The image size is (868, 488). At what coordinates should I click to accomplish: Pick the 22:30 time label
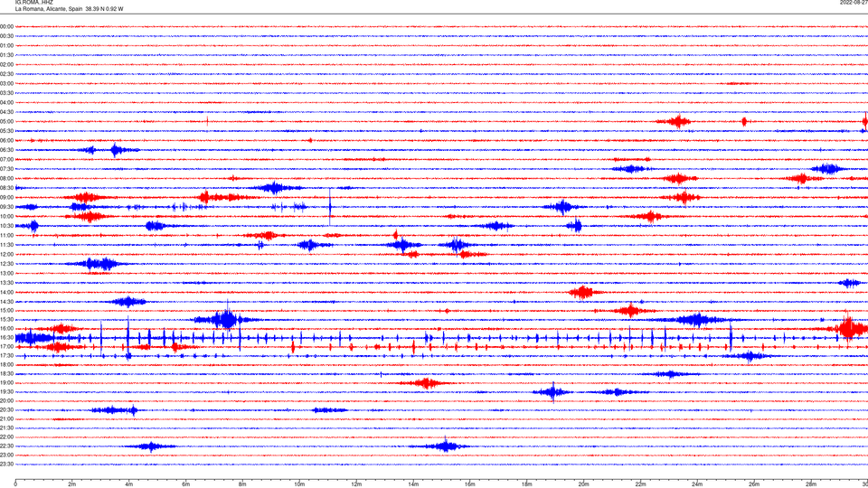click(6, 446)
